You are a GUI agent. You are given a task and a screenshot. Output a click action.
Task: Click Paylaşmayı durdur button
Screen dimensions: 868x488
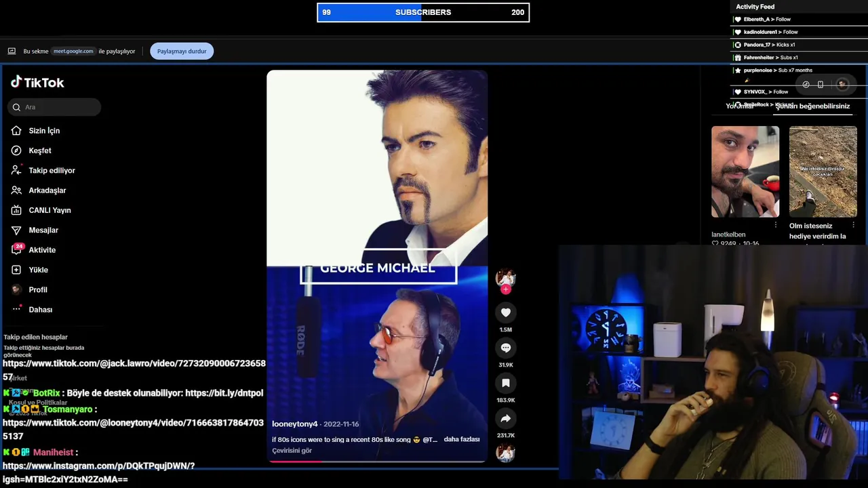[x=182, y=51]
